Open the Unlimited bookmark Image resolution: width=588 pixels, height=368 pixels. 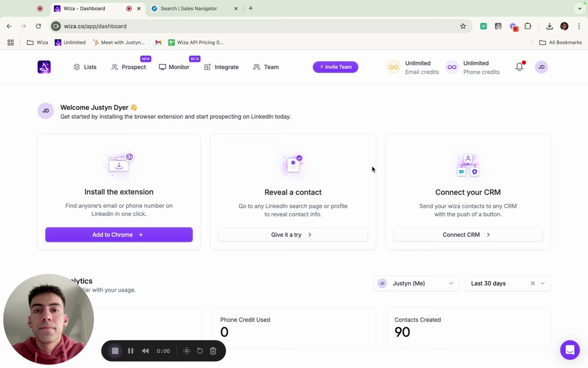coord(70,42)
